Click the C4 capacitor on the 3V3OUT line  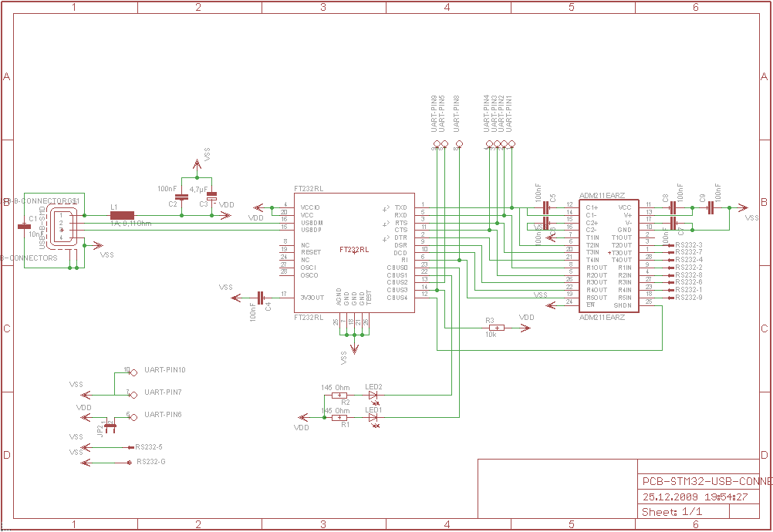pos(261,298)
